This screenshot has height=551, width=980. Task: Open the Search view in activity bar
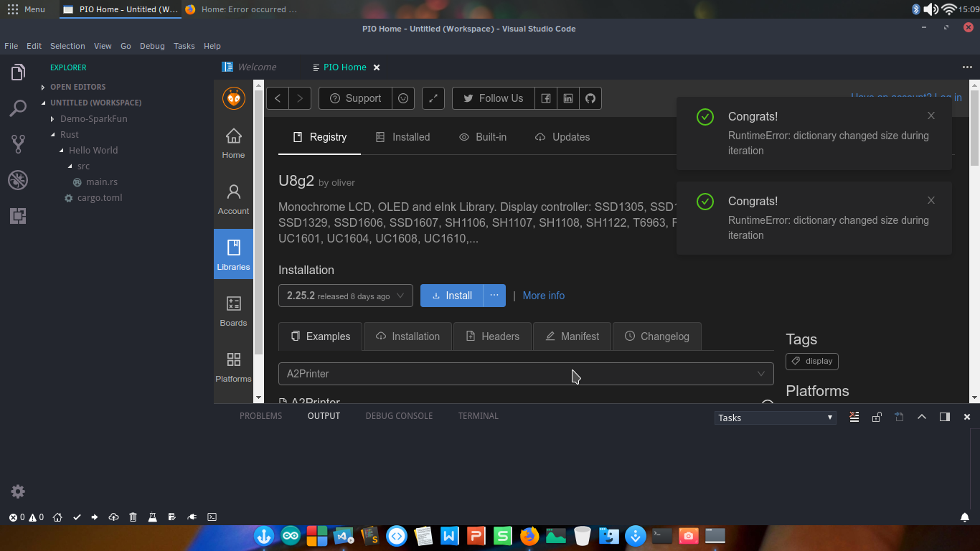(18, 108)
